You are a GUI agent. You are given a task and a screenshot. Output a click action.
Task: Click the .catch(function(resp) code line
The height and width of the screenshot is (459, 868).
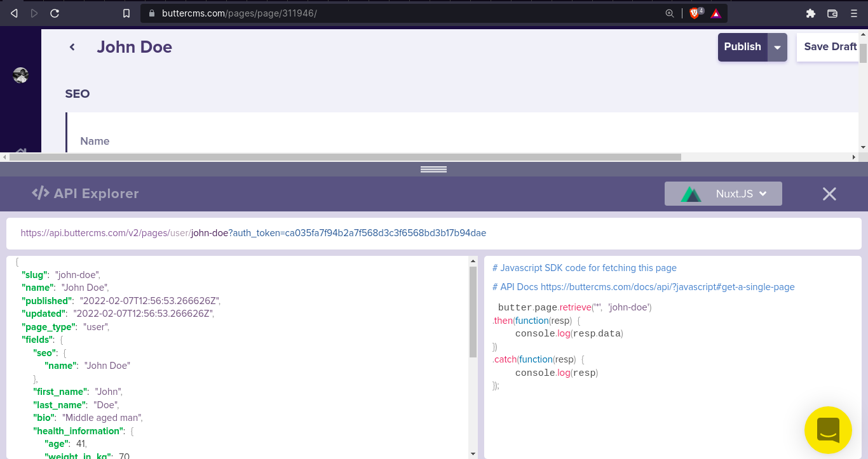click(539, 359)
